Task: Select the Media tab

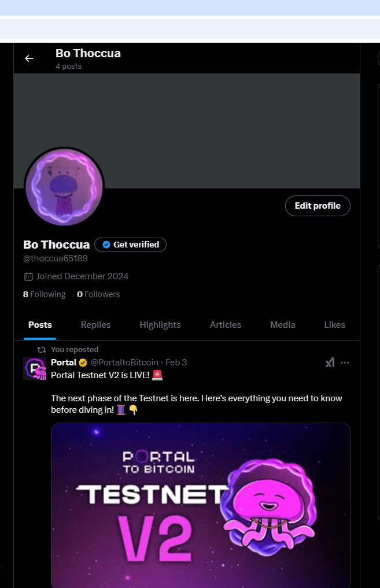Action: pos(283,325)
